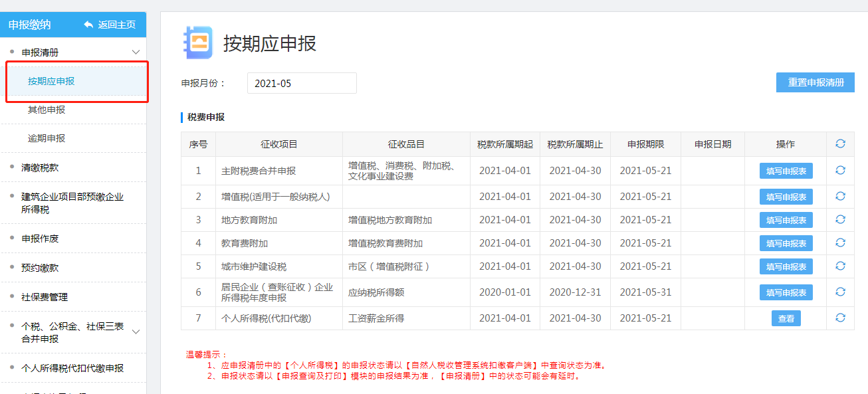Click the 温馨提示 notice heading
This screenshot has width=868, height=394.
click(207, 355)
